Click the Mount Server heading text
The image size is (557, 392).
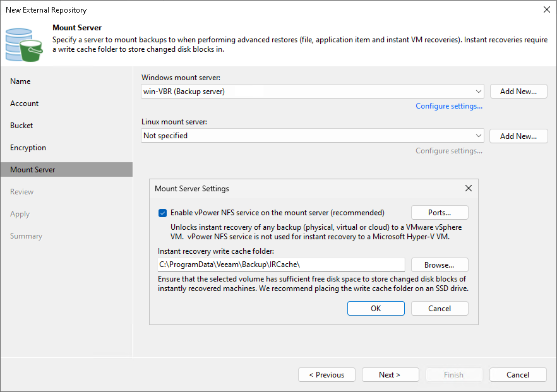tap(77, 28)
